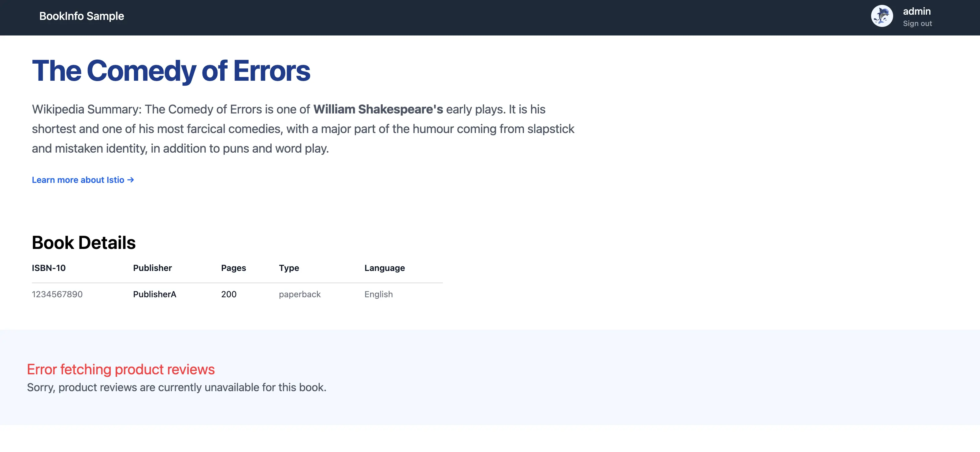Click the Error fetching product reviews message
Screen dimensions: 980x452
[121, 369]
